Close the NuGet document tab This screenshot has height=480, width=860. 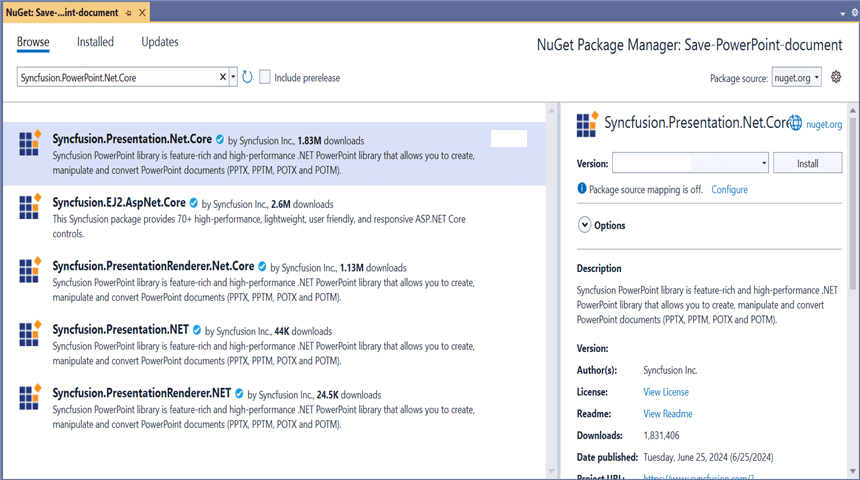[142, 13]
